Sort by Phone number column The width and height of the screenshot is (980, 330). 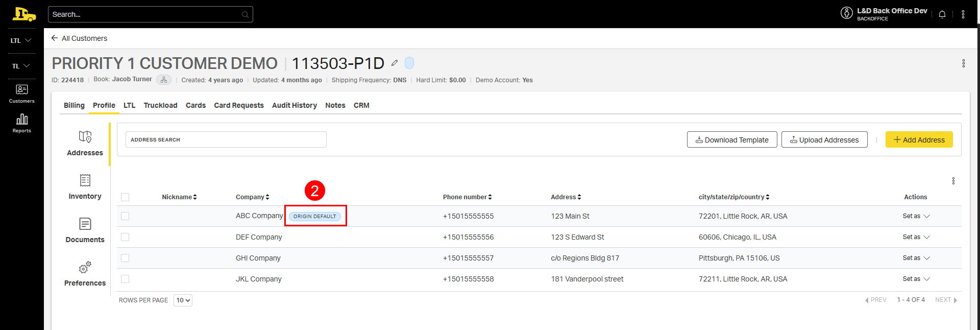tap(467, 197)
